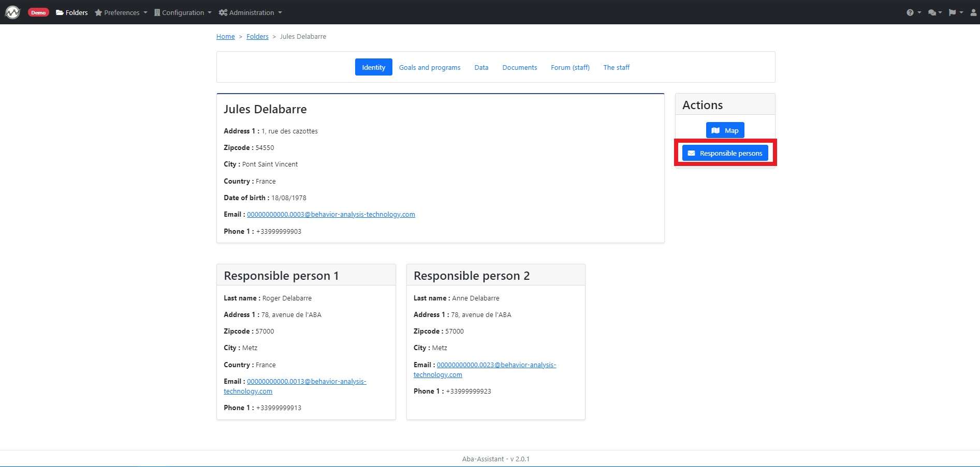Open Roger Delabarre's email address link
This screenshot has width=980, height=467.
(295, 386)
